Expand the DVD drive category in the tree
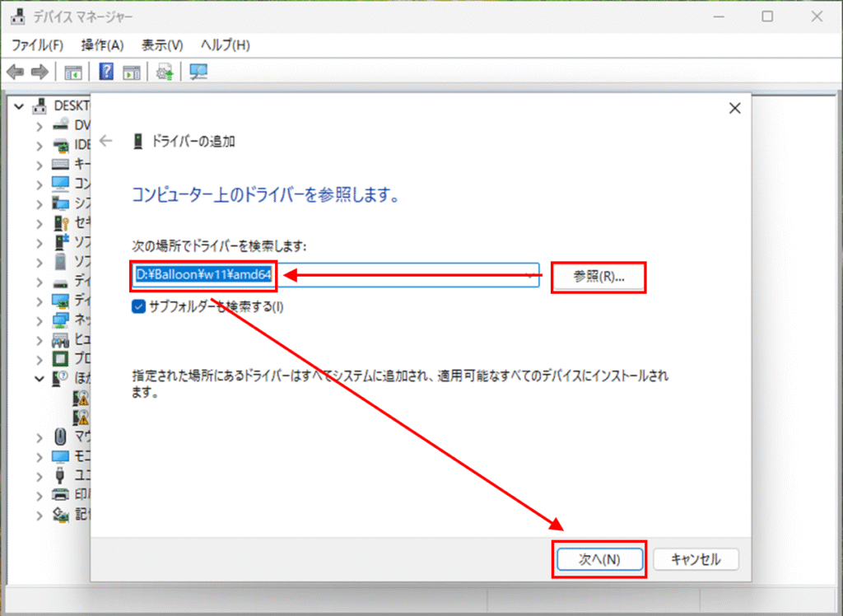This screenshot has width=843, height=616. coord(39,125)
